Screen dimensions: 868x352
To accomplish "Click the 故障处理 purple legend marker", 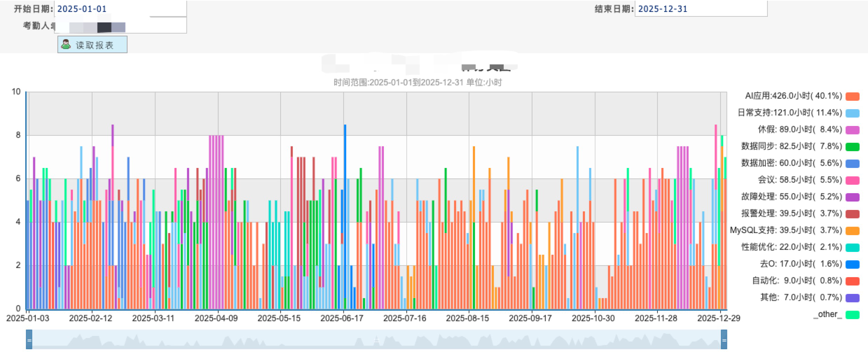I will (852, 197).
